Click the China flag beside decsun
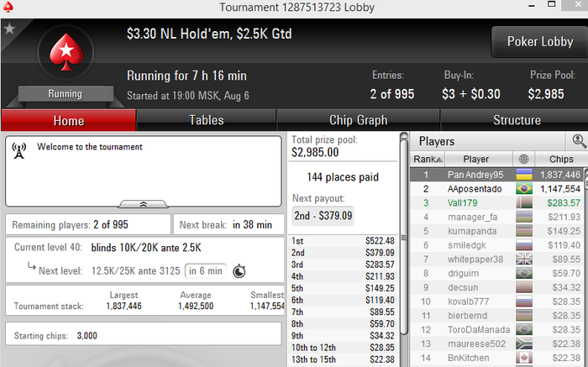This screenshot has height=367, width=588. point(524,287)
